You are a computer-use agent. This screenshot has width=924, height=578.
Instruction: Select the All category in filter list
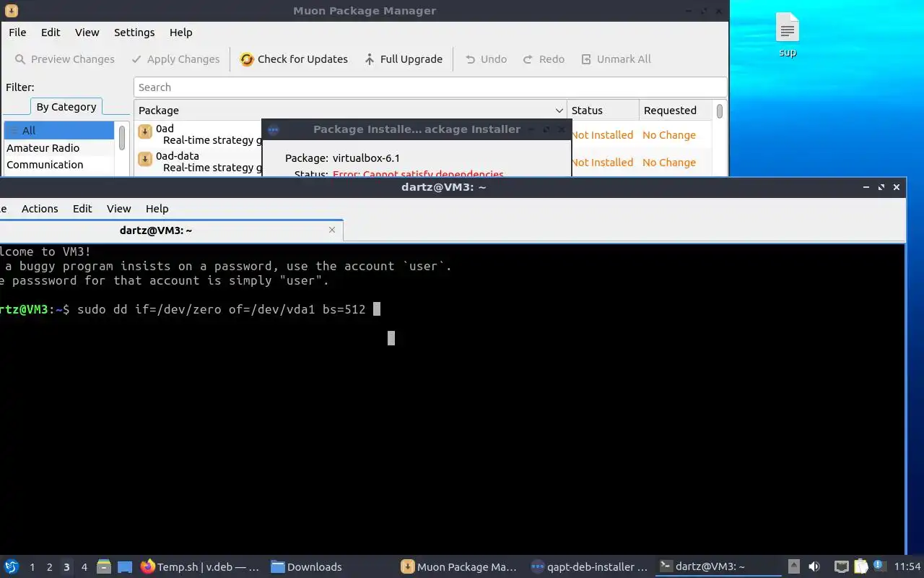click(x=59, y=131)
